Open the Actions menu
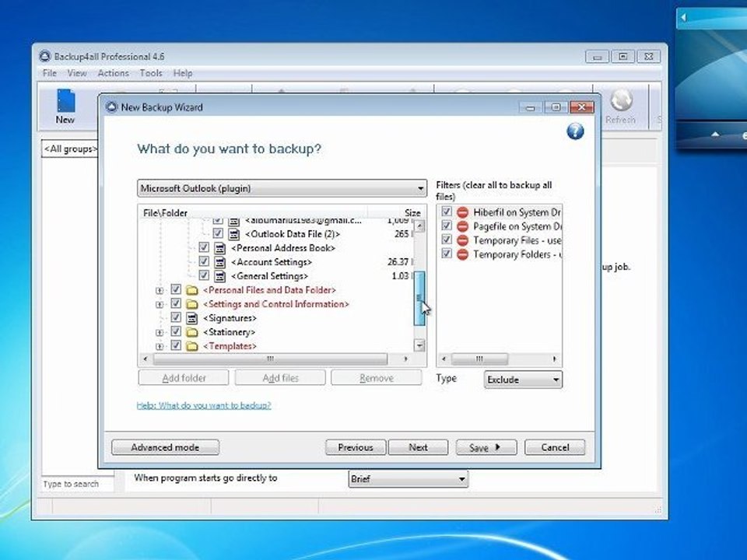Screen dimensions: 747x560 click(114, 73)
